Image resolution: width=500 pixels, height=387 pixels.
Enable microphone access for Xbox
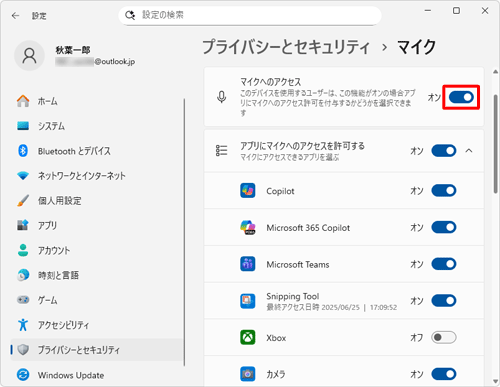[x=444, y=337]
